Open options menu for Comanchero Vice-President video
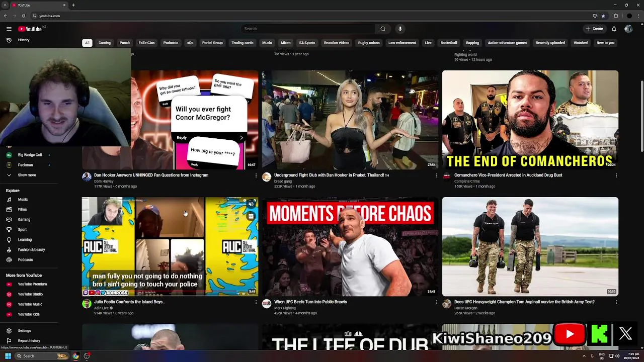Viewport: 644px width, 362px height. pos(616,175)
